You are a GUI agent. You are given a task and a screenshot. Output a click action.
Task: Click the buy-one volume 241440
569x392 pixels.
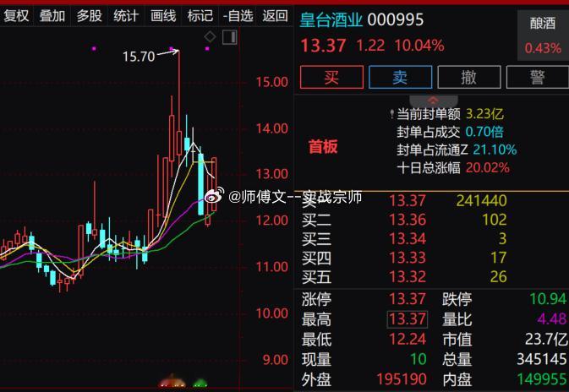coord(482,200)
